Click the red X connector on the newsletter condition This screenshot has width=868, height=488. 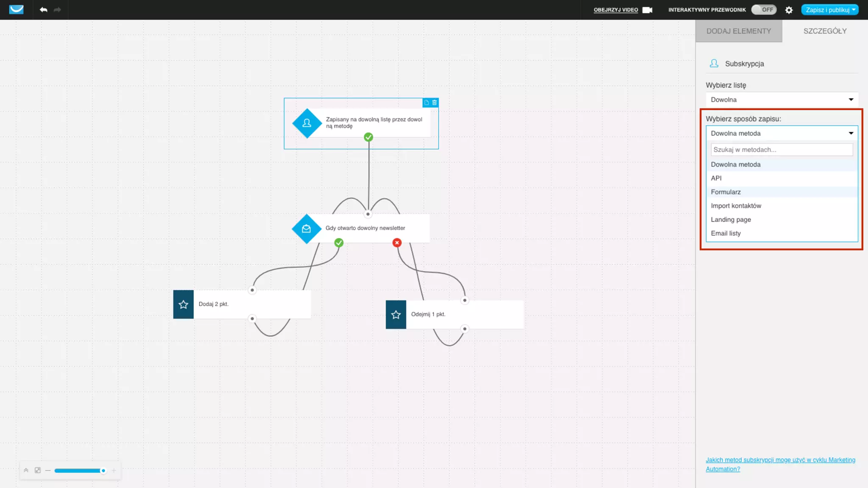click(x=397, y=243)
